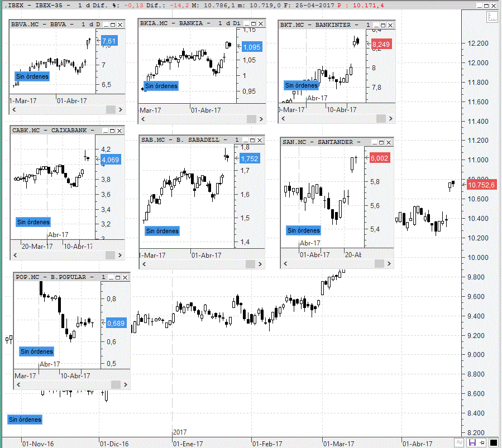Click the scrollbar thumb in SANTANDER chart

(379, 263)
